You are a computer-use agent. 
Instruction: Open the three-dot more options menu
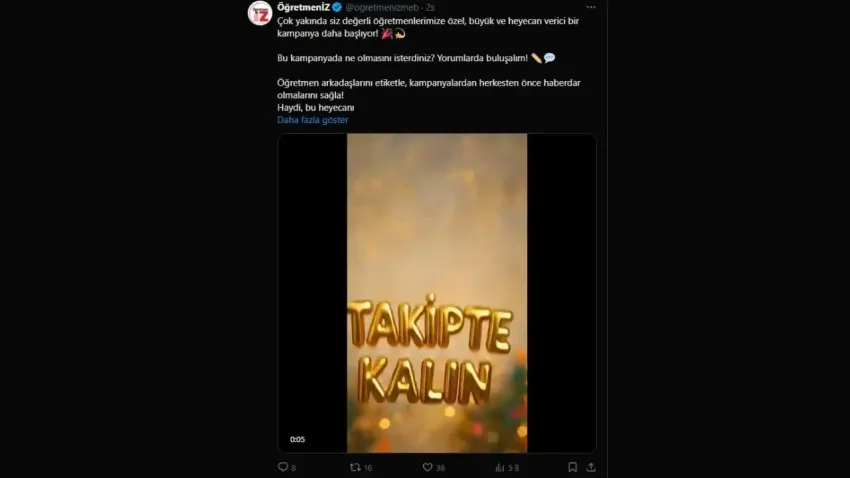coord(591,7)
